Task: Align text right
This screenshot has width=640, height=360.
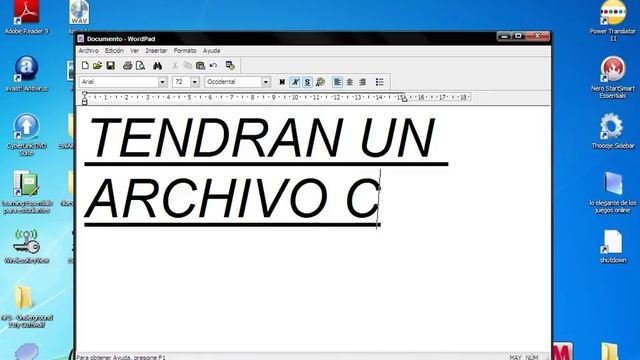Action: 362,82
